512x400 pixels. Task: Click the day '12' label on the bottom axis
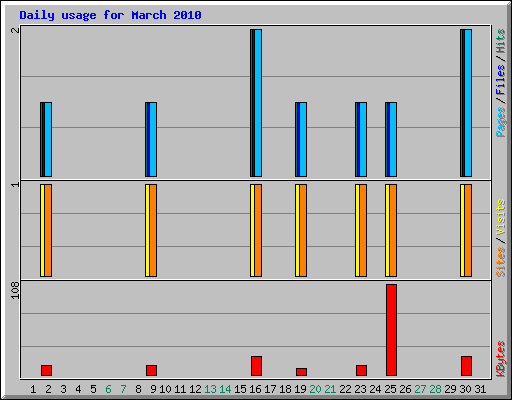point(195,389)
